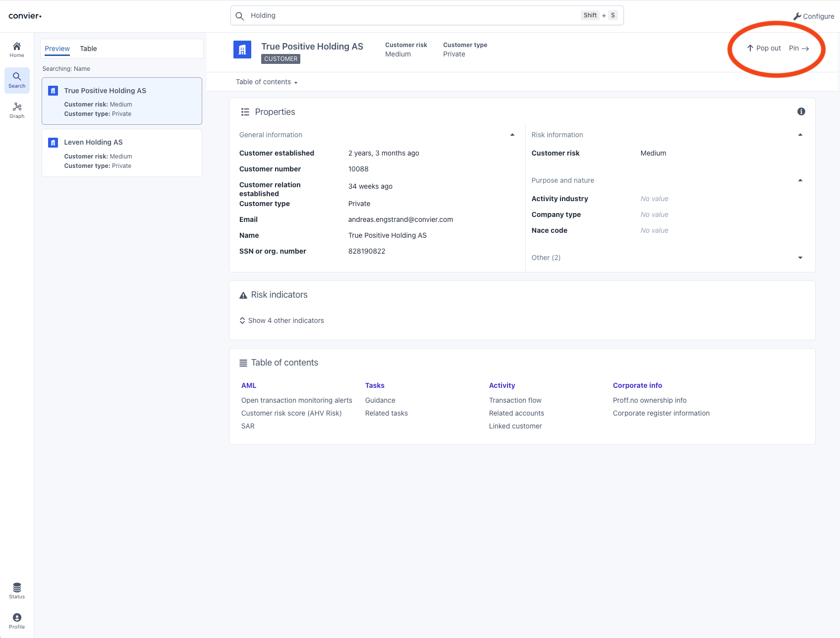840x638 pixels.
Task: Open the Activity section link
Action: [502, 385]
